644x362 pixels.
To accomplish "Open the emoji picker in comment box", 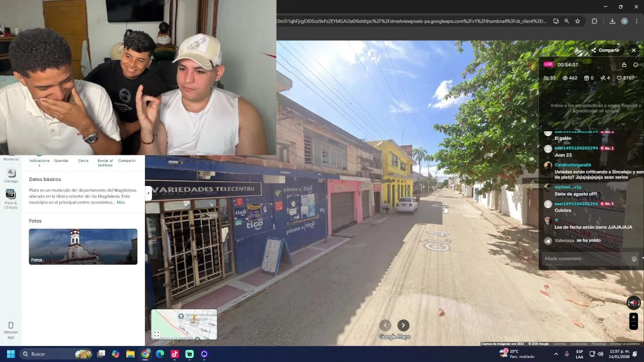I will 634,259.
